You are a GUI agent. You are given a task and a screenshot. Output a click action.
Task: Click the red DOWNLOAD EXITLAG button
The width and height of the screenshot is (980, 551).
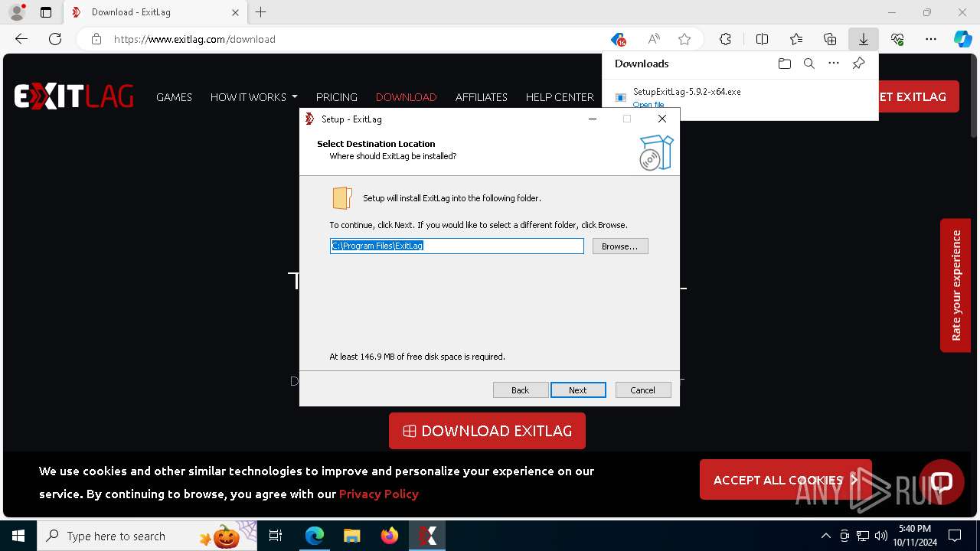(487, 431)
